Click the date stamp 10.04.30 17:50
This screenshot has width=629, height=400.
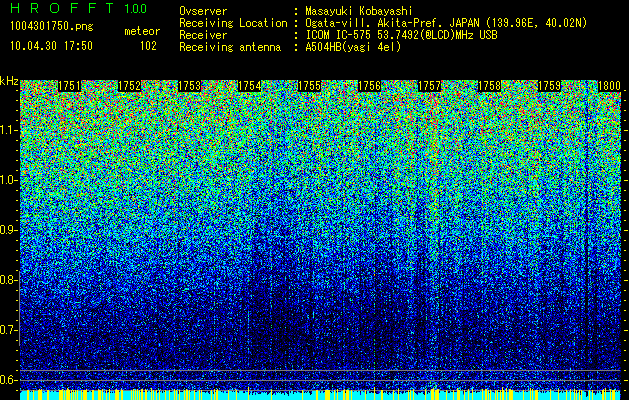pos(51,46)
